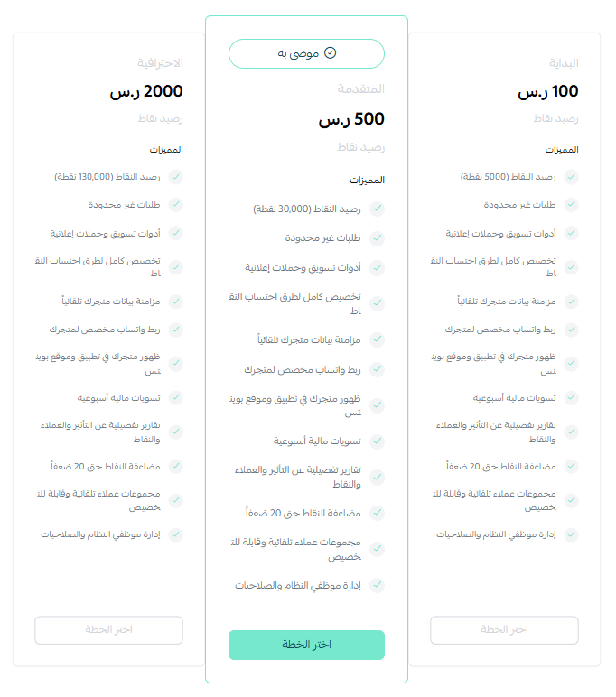
Task: Select the 100 SAR starter plan button
Action: [x=504, y=630]
